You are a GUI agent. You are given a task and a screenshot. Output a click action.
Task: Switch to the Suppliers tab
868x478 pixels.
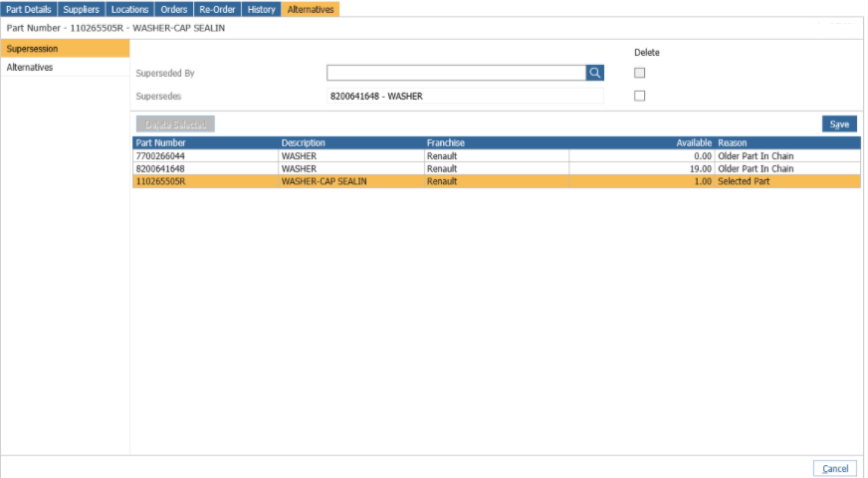coord(81,9)
